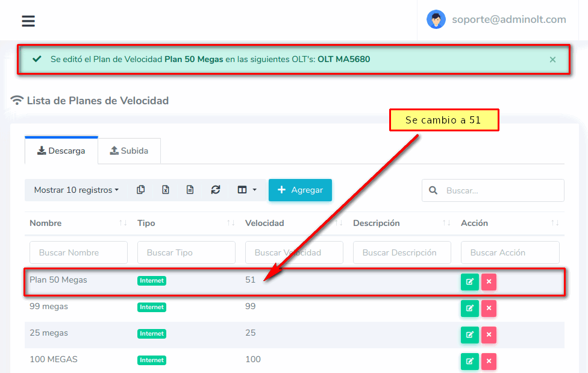Edit the 25 megas plan
The image size is (588, 373).
point(469,334)
